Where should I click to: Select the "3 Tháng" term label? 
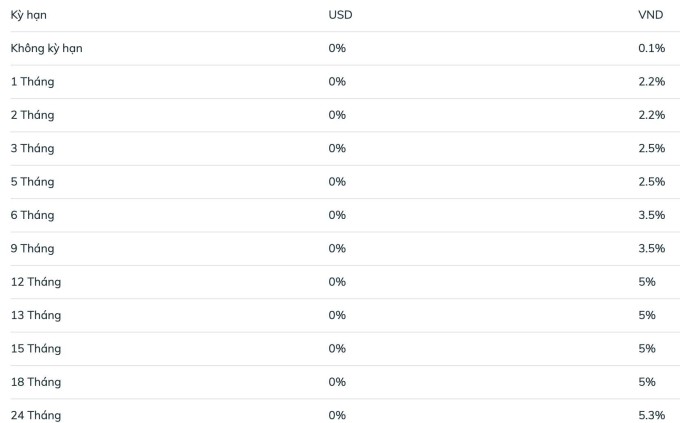(32, 148)
